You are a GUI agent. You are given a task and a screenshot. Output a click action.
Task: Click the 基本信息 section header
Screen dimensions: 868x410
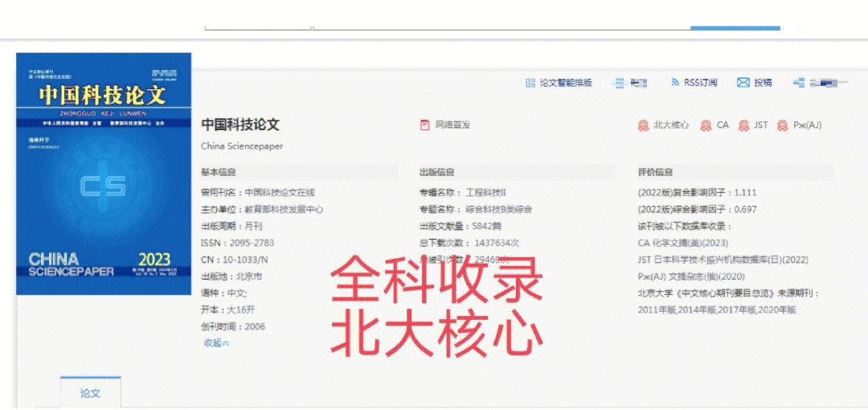pyautogui.click(x=218, y=172)
